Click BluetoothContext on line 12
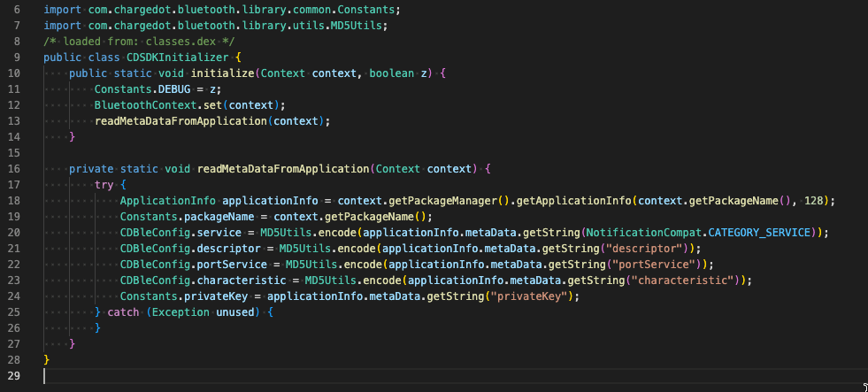The width and height of the screenshot is (868, 392). tap(146, 105)
